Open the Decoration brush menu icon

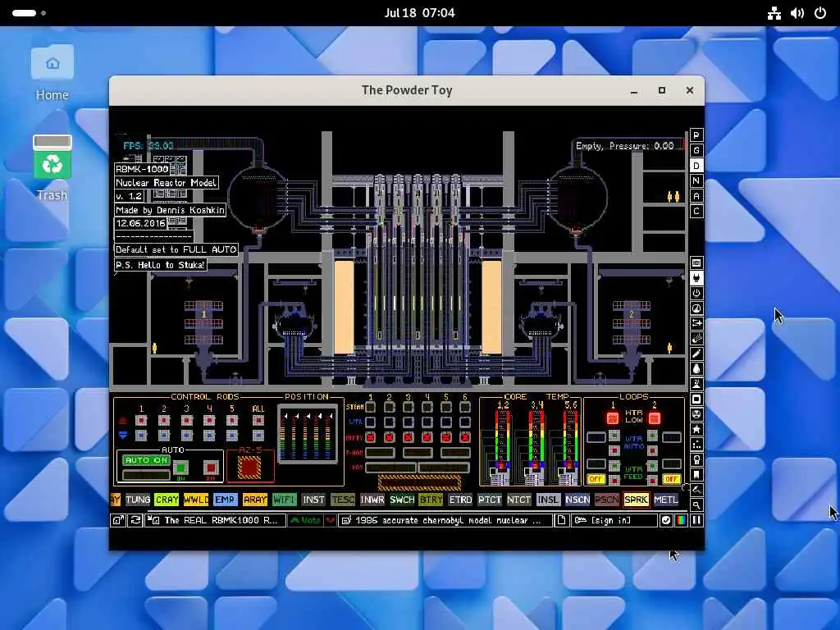coord(696,490)
